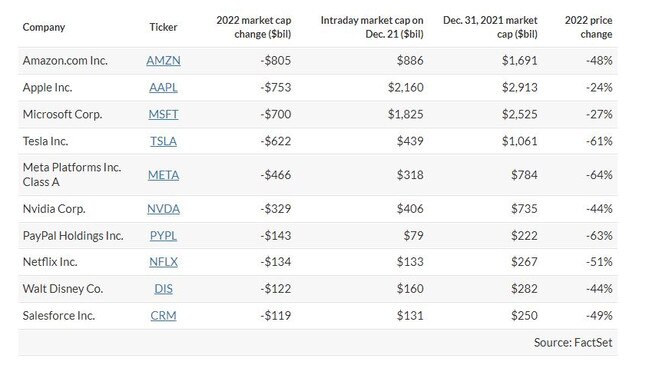
Task: Open the META ticker link
Action: (163, 175)
